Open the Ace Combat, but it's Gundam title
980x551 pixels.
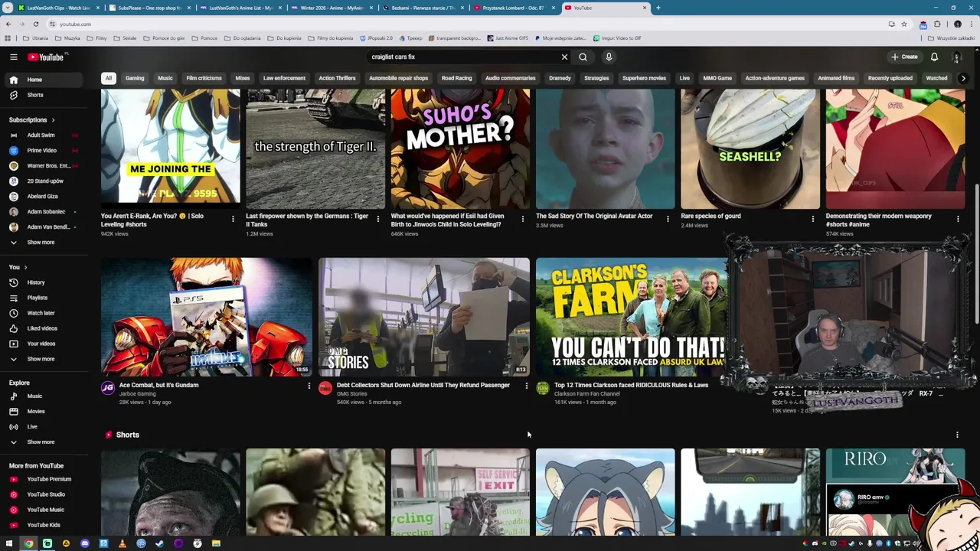click(158, 385)
